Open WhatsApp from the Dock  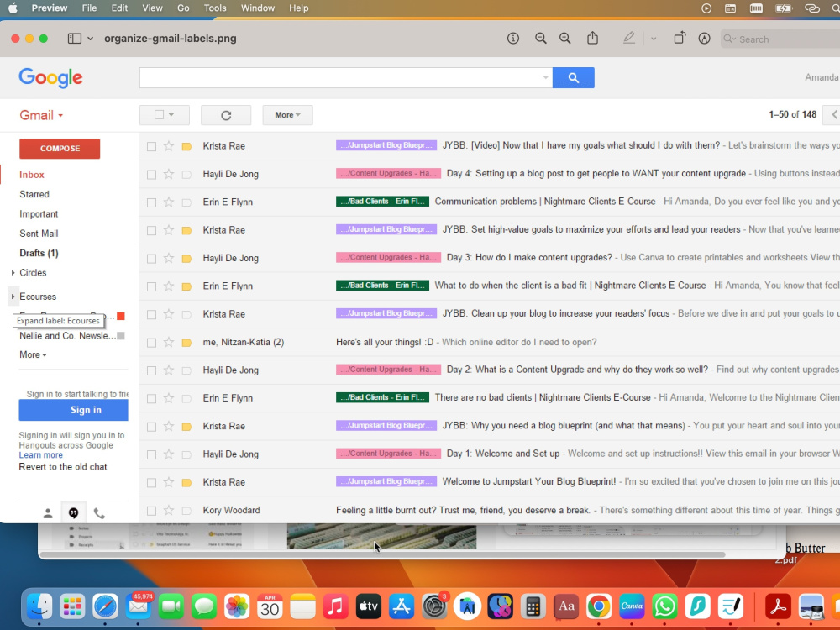[x=664, y=607]
